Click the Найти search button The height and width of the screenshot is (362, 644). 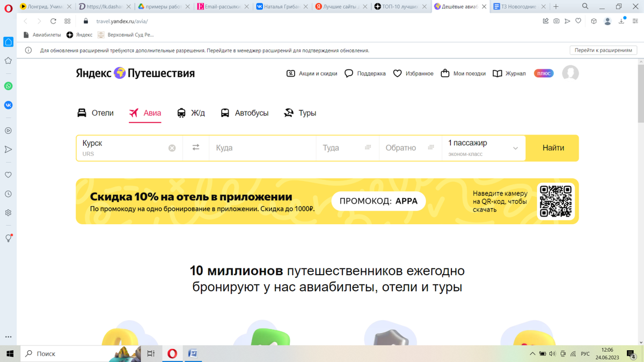[x=553, y=148]
